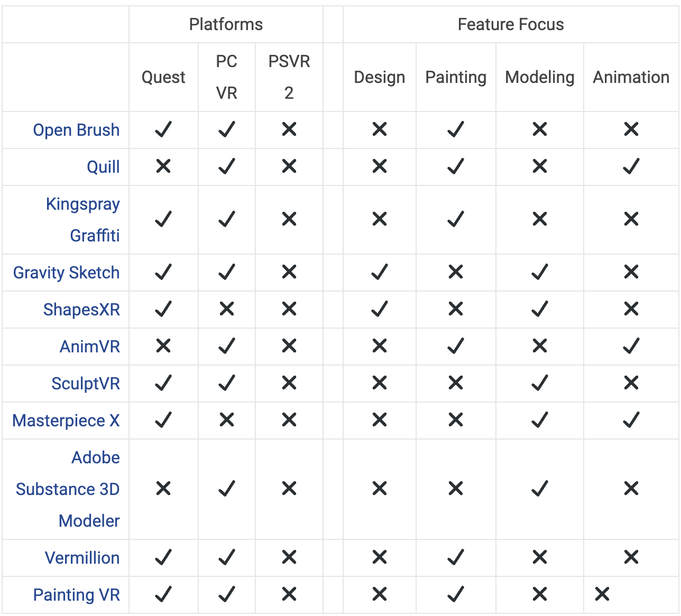The width and height of the screenshot is (681, 616).
Task: Visit the Vermillion link
Action: pos(82,558)
